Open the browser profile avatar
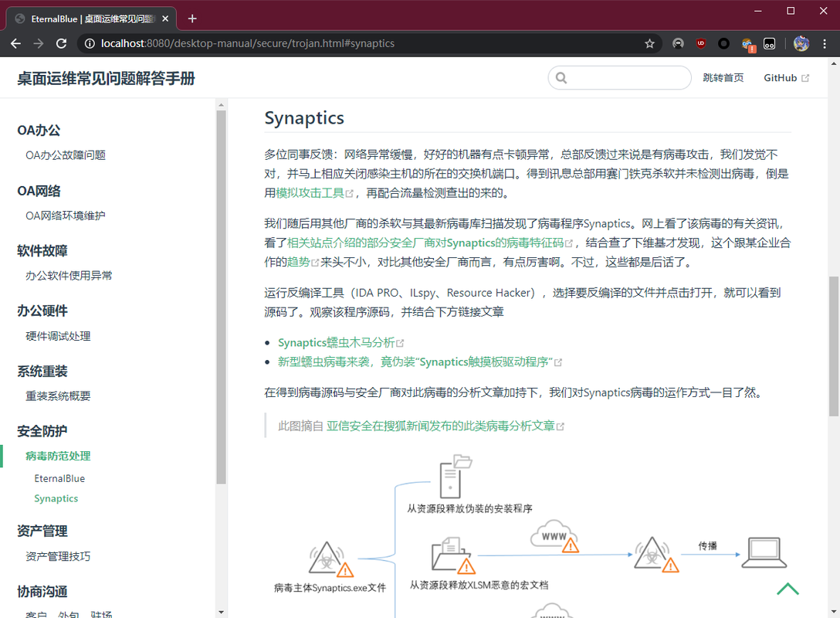Image resolution: width=840 pixels, height=618 pixels. (x=801, y=43)
